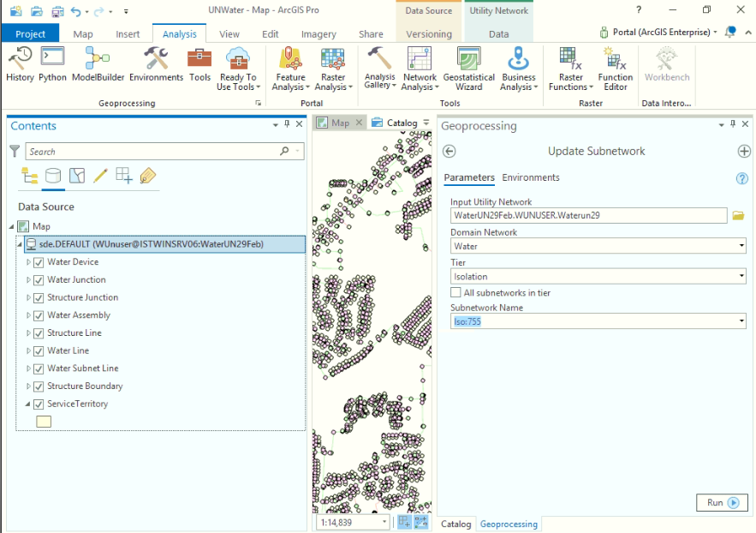Close the Map view tab
756x533 pixels.
coord(359,123)
